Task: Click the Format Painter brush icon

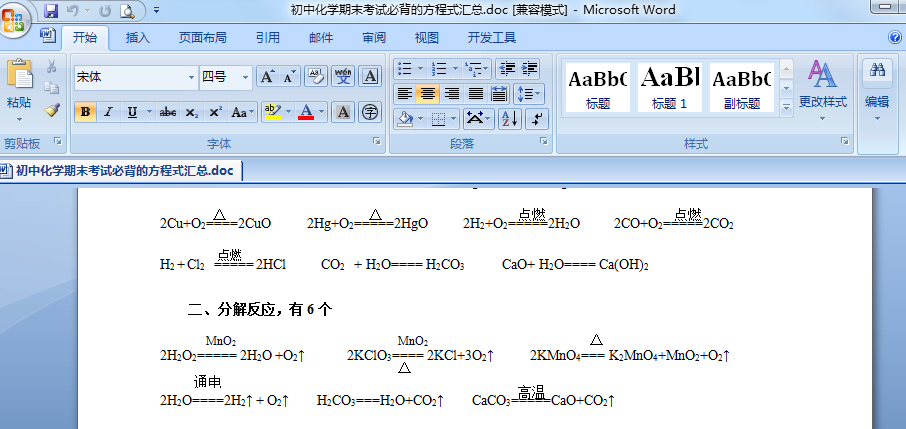Action: click(x=52, y=110)
